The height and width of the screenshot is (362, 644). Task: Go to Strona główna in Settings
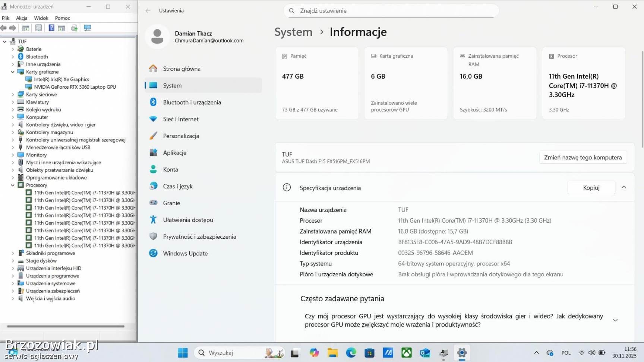pyautogui.click(x=181, y=69)
